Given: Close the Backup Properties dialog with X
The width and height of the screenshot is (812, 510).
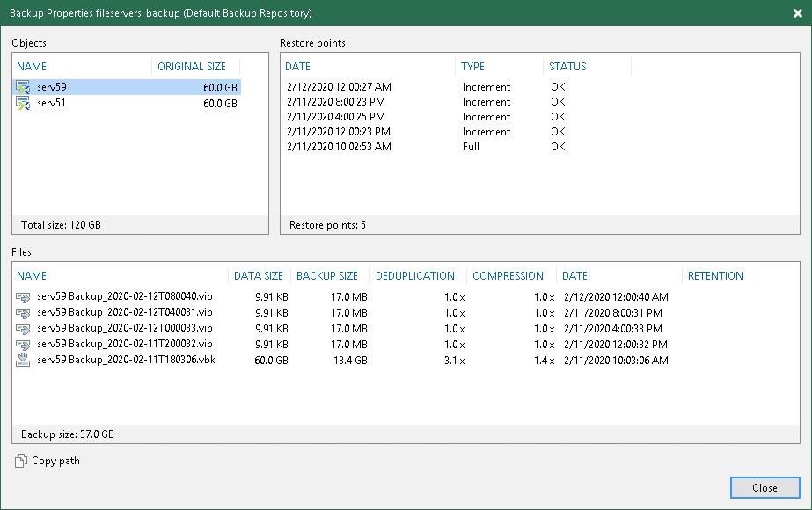Looking at the screenshot, I should coord(796,13).
